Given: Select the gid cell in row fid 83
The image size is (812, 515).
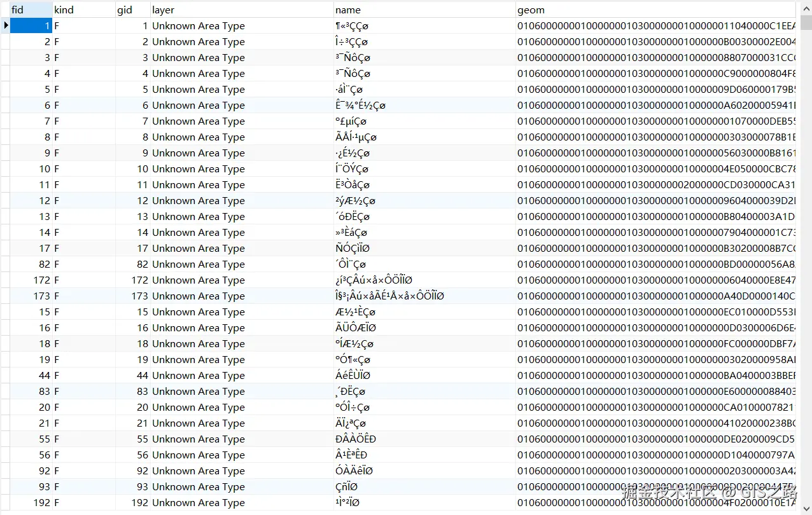Looking at the screenshot, I should pyautogui.click(x=132, y=391).
